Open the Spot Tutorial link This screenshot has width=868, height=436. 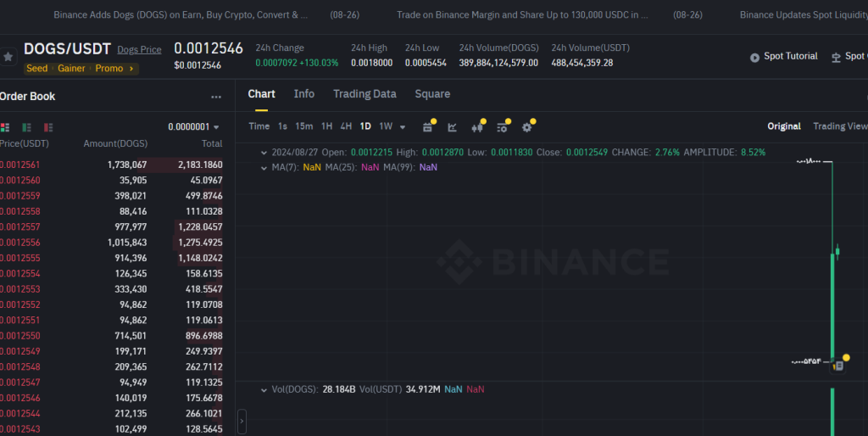click(791, 57)
